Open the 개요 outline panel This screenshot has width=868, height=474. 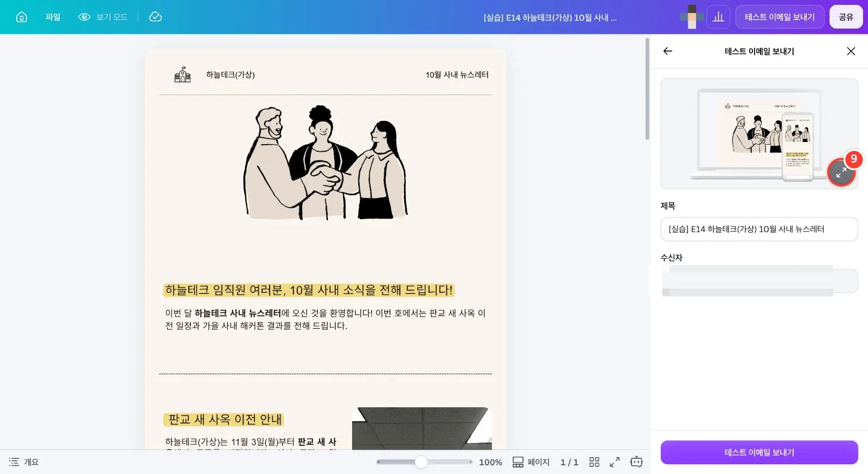tap(24, 462)
